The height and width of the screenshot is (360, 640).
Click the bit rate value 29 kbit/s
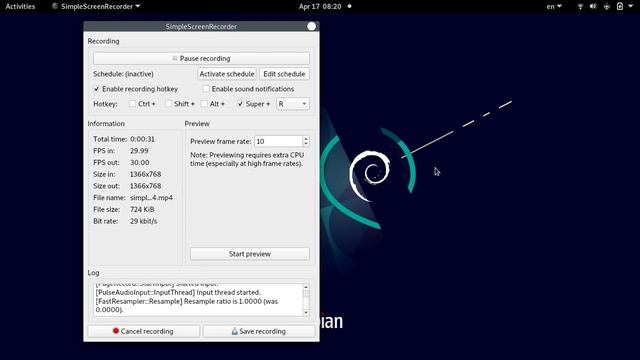pos(143,221)
